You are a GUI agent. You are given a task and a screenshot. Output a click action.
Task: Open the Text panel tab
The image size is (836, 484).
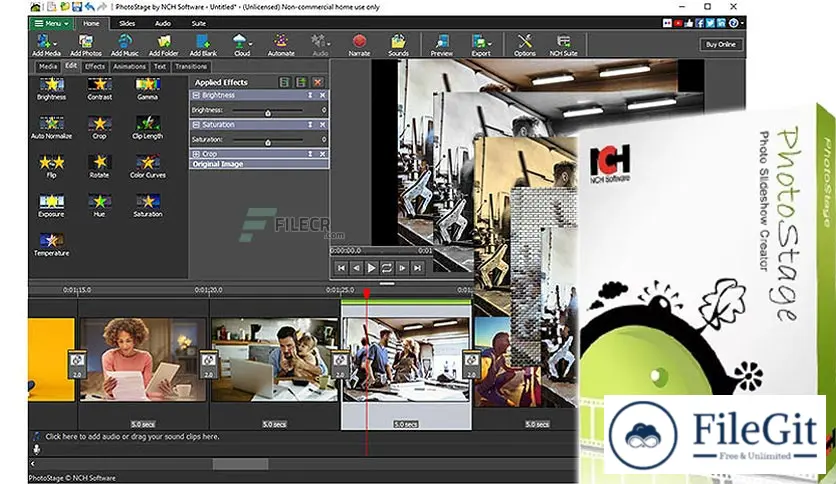[x=160, y=67]
